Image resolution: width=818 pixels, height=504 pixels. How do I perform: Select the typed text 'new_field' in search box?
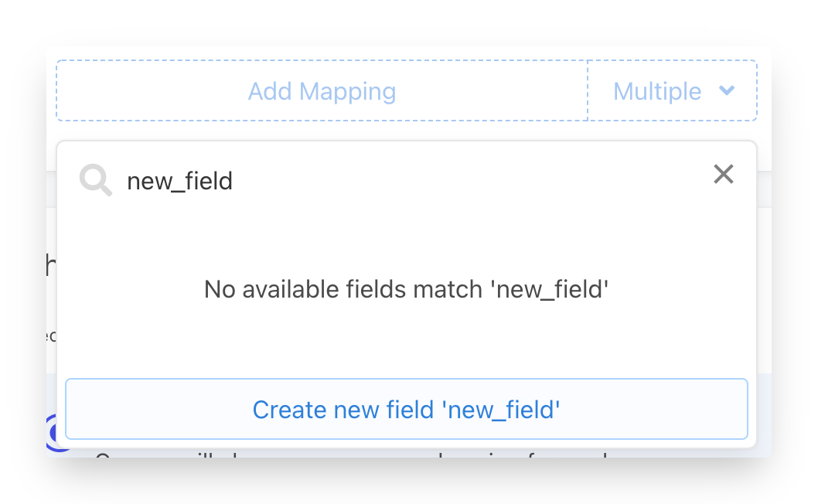pos(179,181)
